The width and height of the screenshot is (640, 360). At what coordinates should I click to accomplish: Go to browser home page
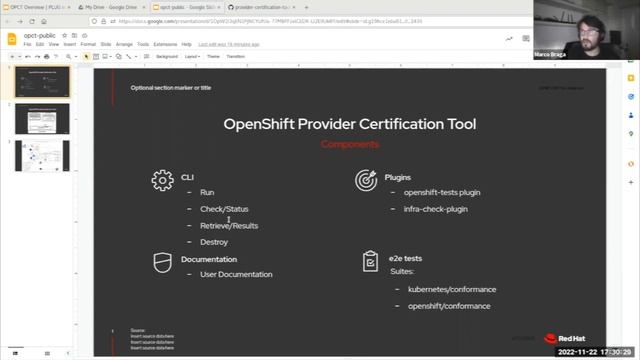coord(44,21)
